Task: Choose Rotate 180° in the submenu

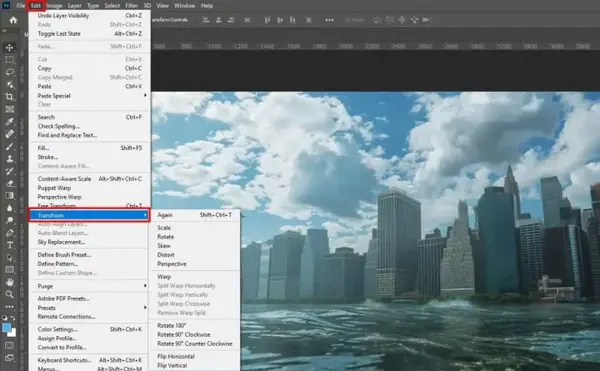Action: point(194,325)
